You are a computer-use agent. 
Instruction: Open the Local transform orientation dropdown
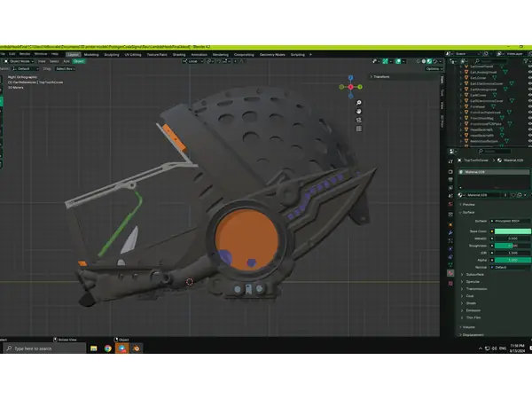click(x=192, y=61)
